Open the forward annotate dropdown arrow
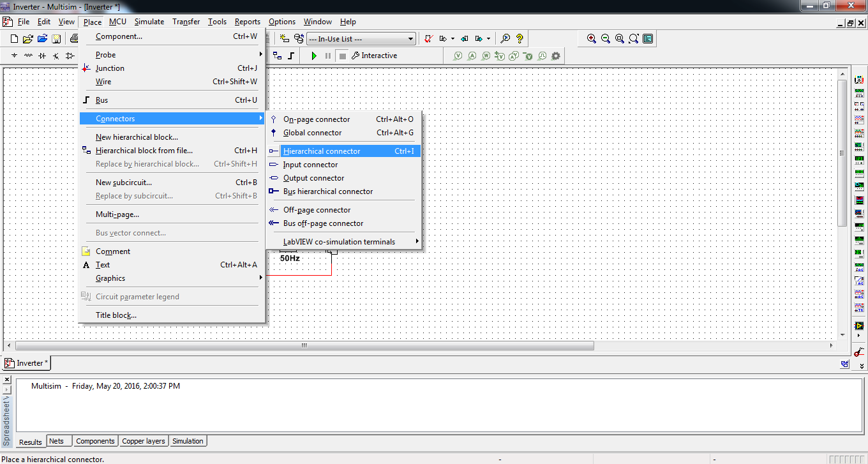The width and height of the screenshot is (868, 464). click(x=488, y=39)
